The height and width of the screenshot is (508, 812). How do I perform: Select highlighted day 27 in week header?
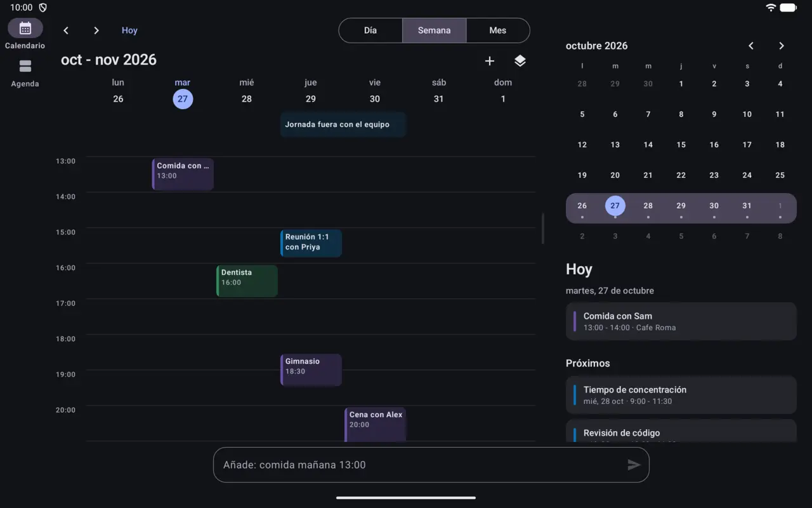183,99
